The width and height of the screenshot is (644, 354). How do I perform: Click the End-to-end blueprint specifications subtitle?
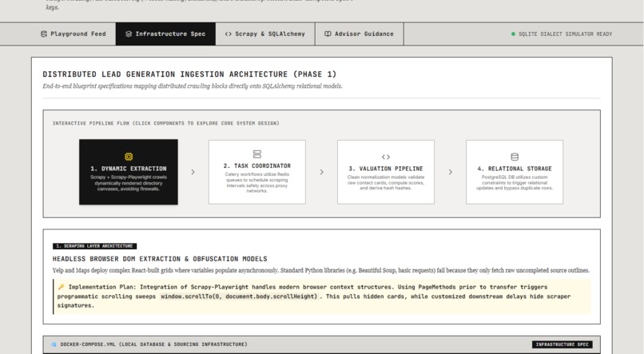(x=193, y=86)
